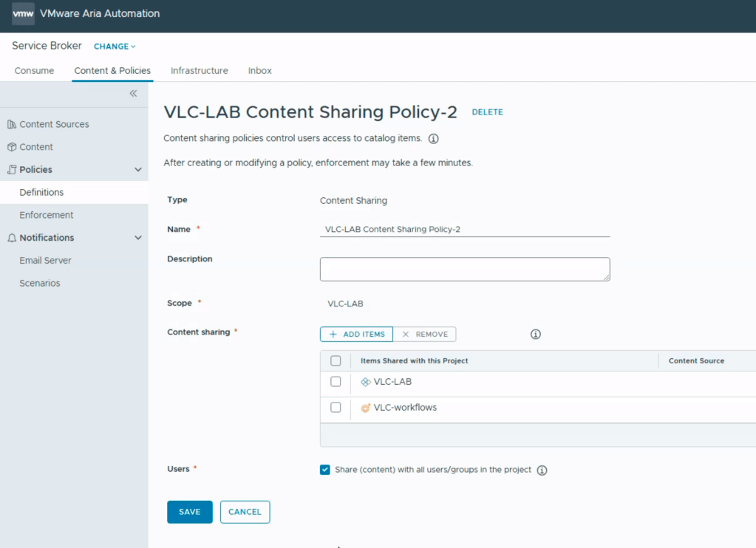The width and height of the screenshot is (756, 548).
Task: Click the VLC-workflows item icon
Action: [365, 408]
